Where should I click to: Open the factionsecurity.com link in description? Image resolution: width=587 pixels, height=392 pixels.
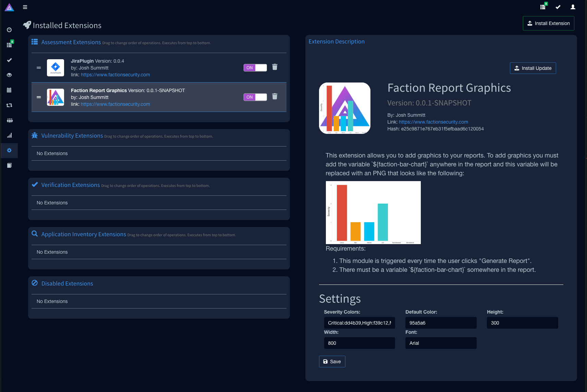point(433,122)
